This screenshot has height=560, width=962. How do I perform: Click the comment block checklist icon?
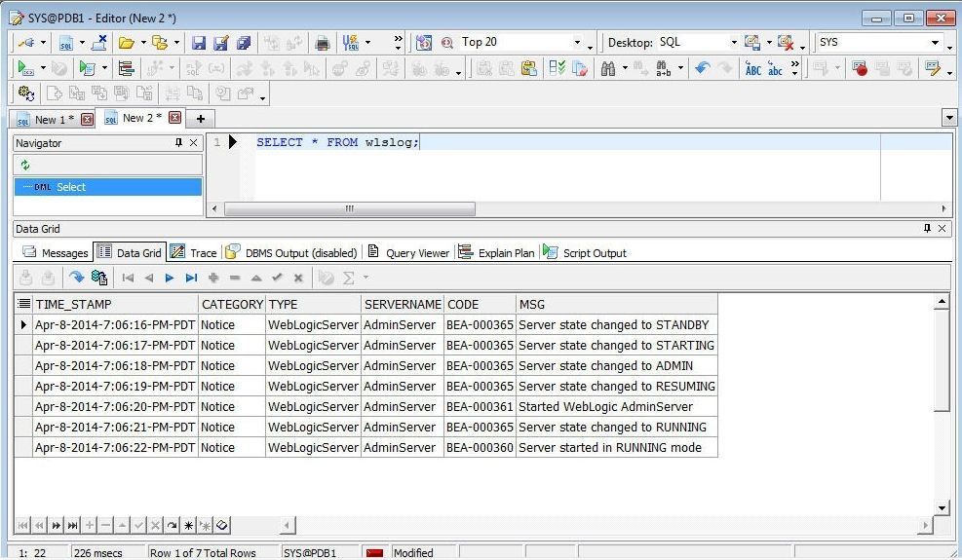(x=558, y=68)
